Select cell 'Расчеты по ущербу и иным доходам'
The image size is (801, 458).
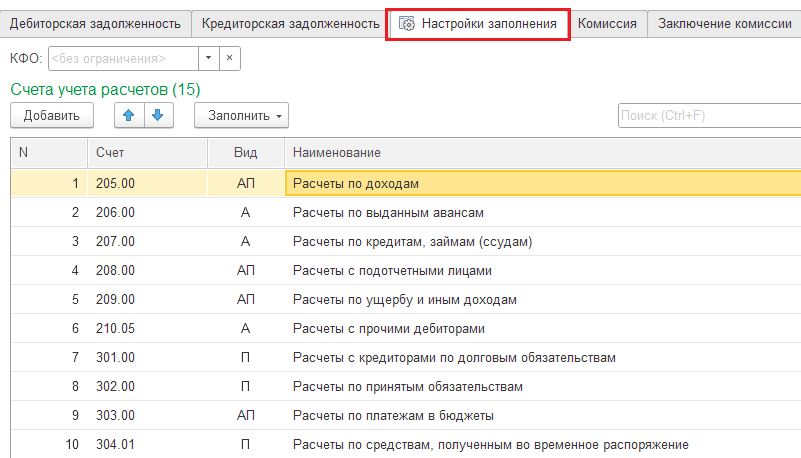tap(543, 300)
